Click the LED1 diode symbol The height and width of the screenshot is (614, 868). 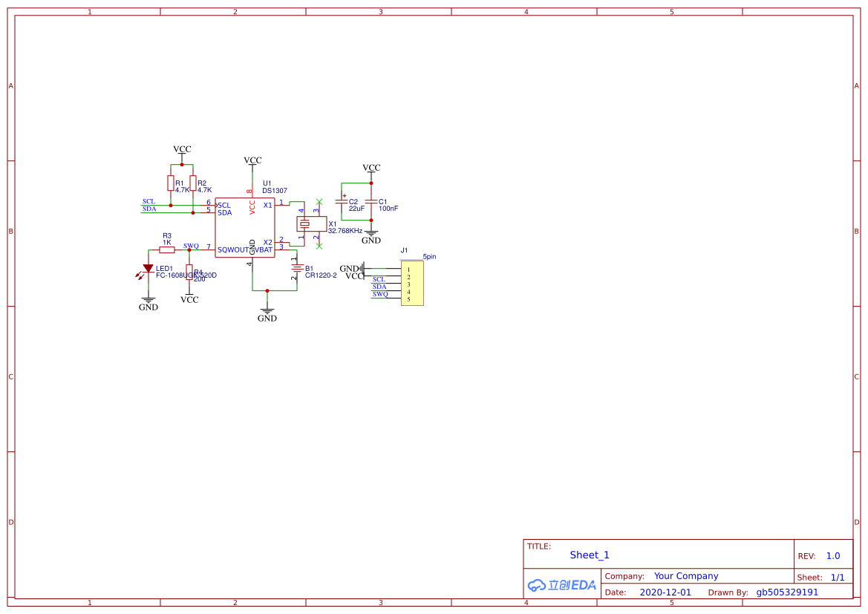[x=148, y=269]
